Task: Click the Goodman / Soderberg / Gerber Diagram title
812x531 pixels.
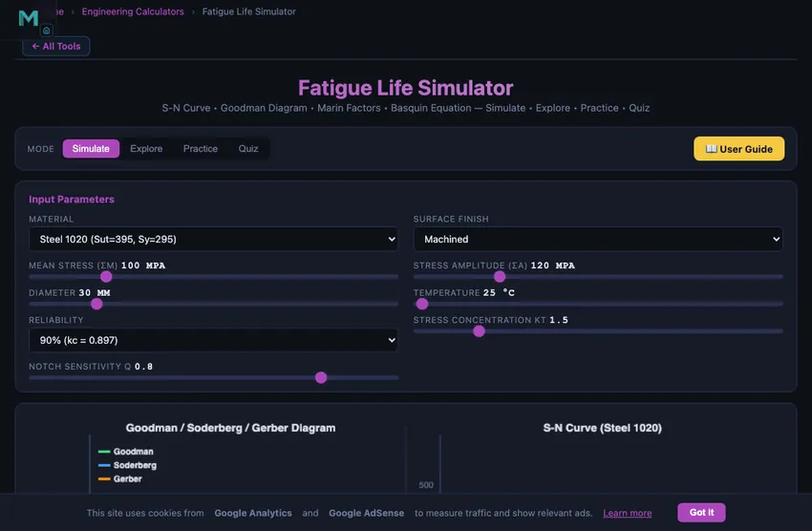Action: [230, 428]
